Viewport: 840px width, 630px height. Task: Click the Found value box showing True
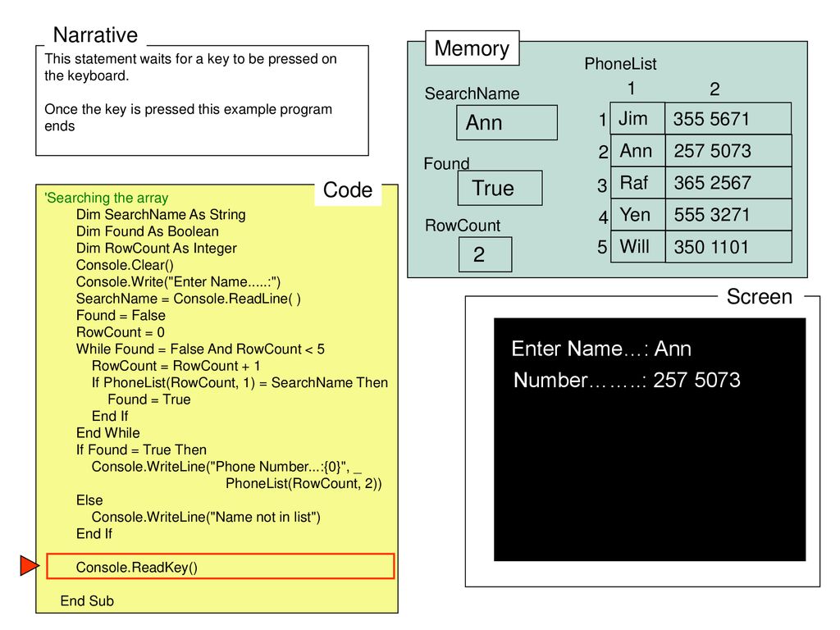coord(500,188)
